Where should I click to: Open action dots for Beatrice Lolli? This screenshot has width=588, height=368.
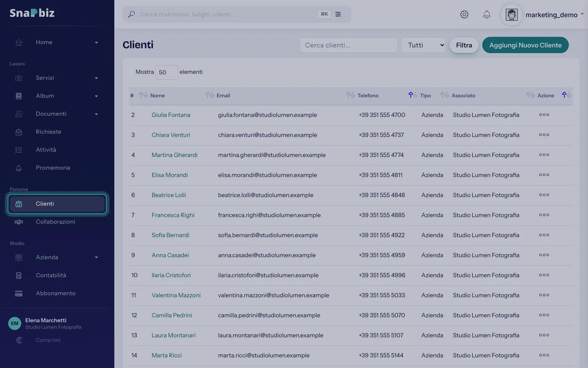pos(544,195)
